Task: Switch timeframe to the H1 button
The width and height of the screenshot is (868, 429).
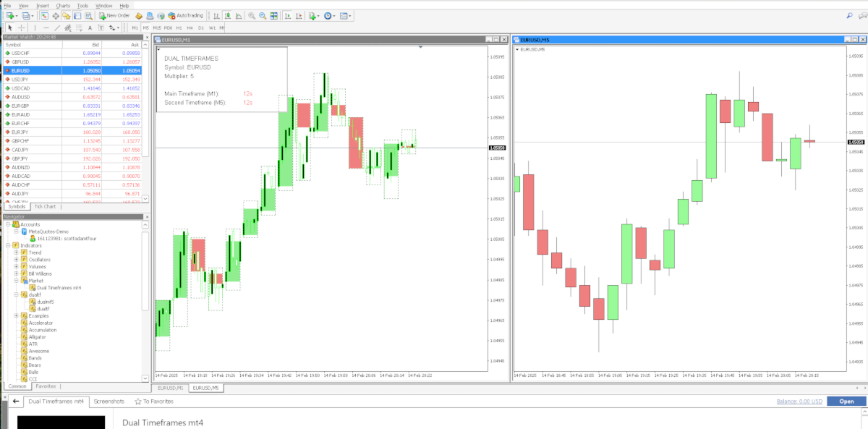Action: click(x=179, y=27)
